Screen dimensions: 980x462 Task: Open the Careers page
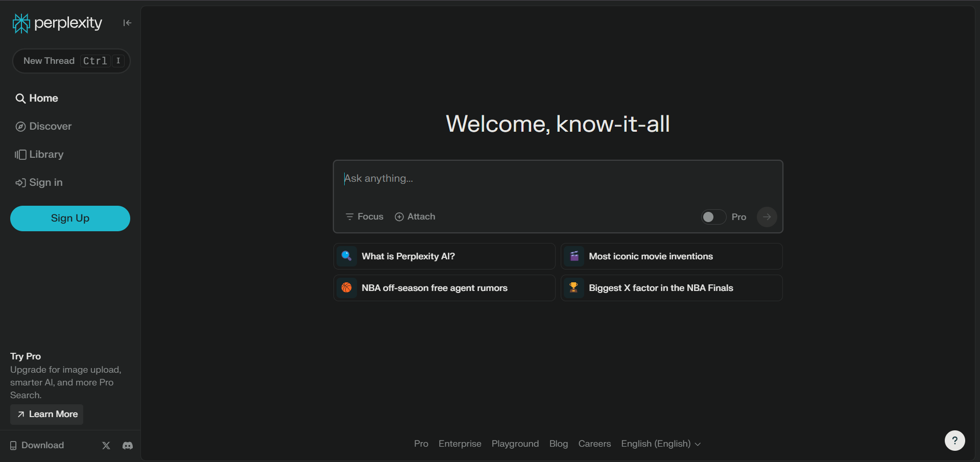pyautogui.click(x=594, y=444)
